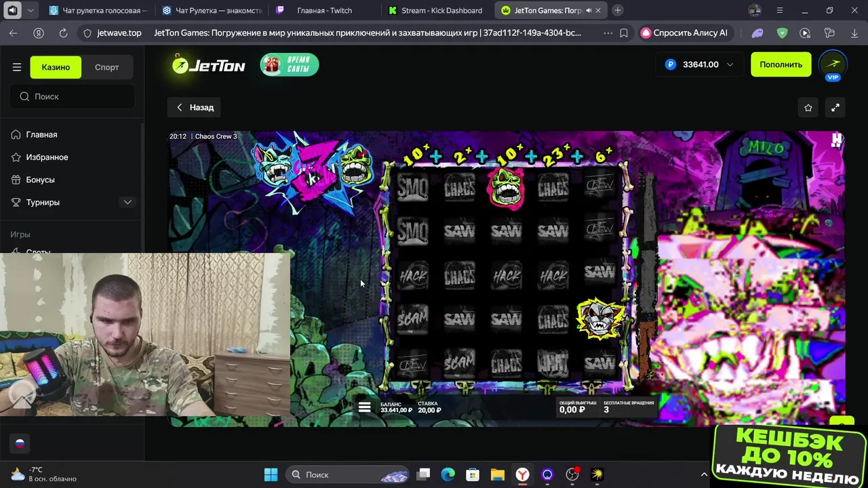Expand the Турниры chevron
Screen dimensions: 868x488
tap(127, 202)
